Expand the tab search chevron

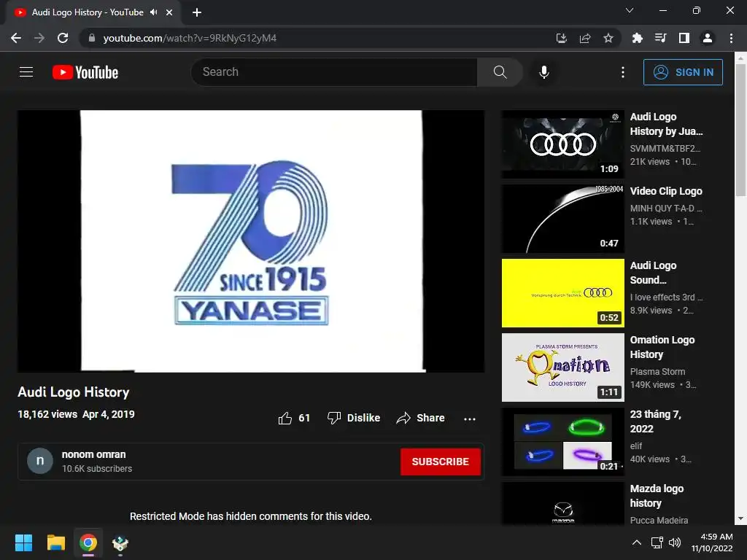(630, 10)
